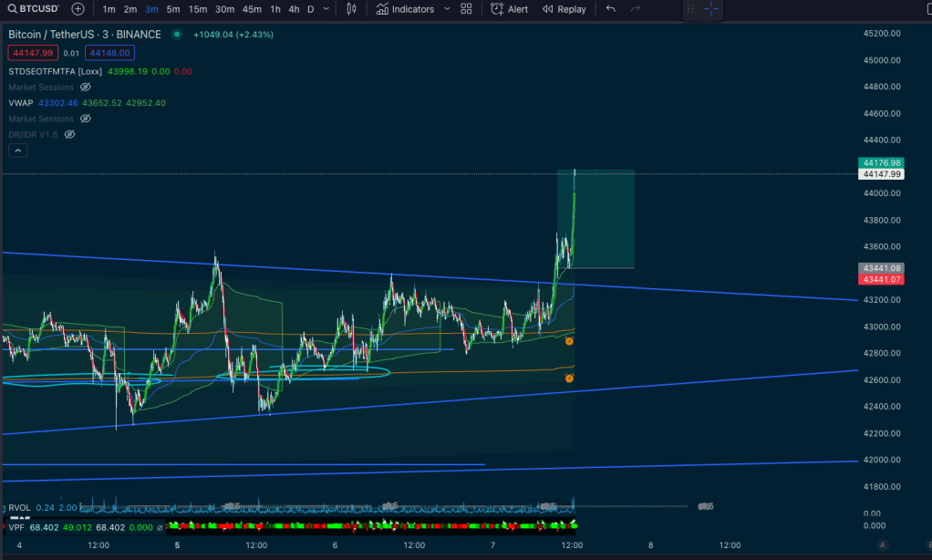This screenshot has width=932, height=560.
Task: Start bar Replay mode
Action: click(564, 9)
